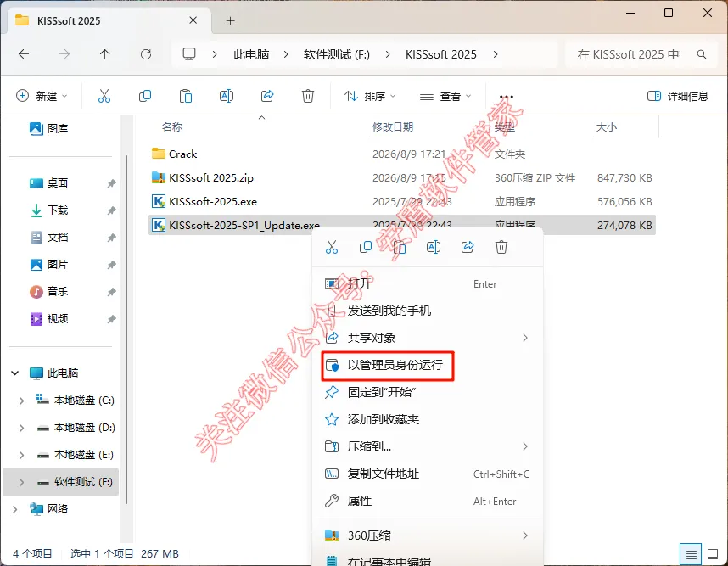Switch to details list view icon
The width and height of the screenshot is (728, 566).
tap(691, 554)
